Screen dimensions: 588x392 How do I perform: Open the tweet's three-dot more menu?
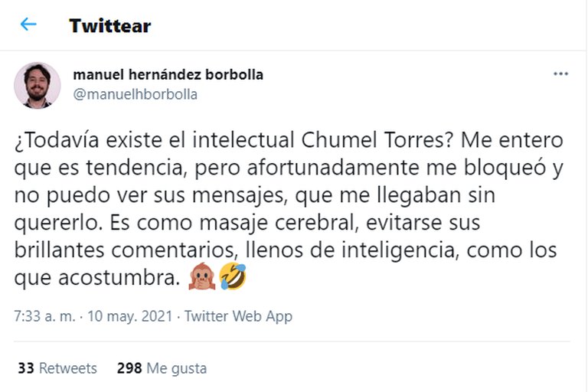click(560, 75)
